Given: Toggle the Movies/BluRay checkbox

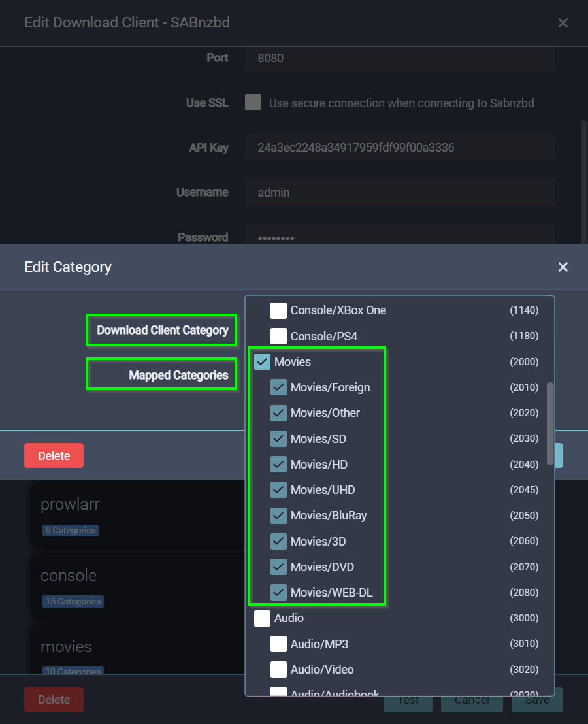Looking at the screenshot, I should point(279,516).
